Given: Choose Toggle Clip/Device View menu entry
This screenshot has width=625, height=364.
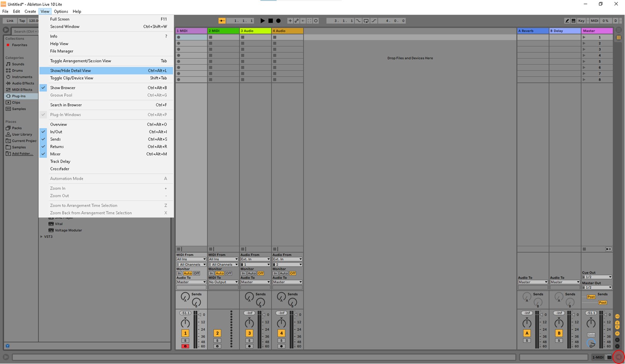Looking at the screenshot, I should click(106, 78).
